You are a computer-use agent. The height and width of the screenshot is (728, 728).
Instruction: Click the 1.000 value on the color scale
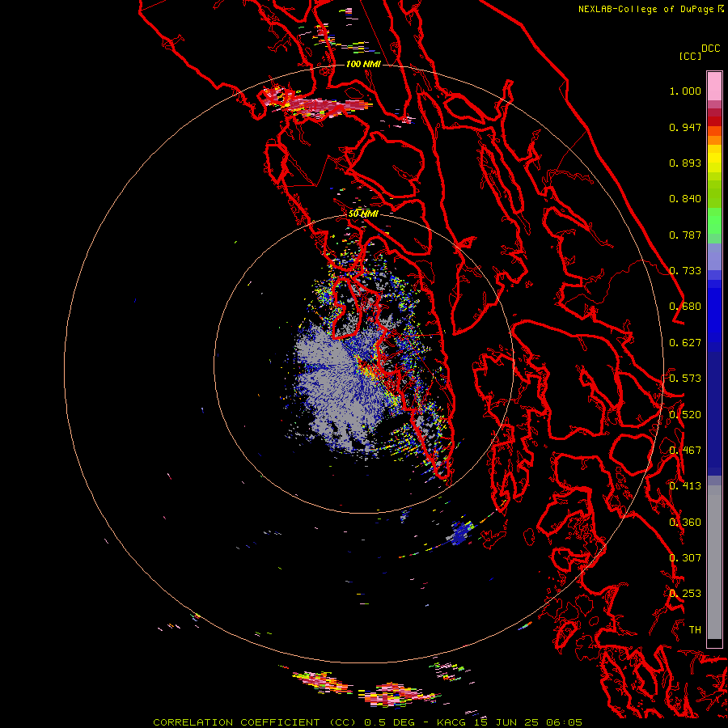685,91
